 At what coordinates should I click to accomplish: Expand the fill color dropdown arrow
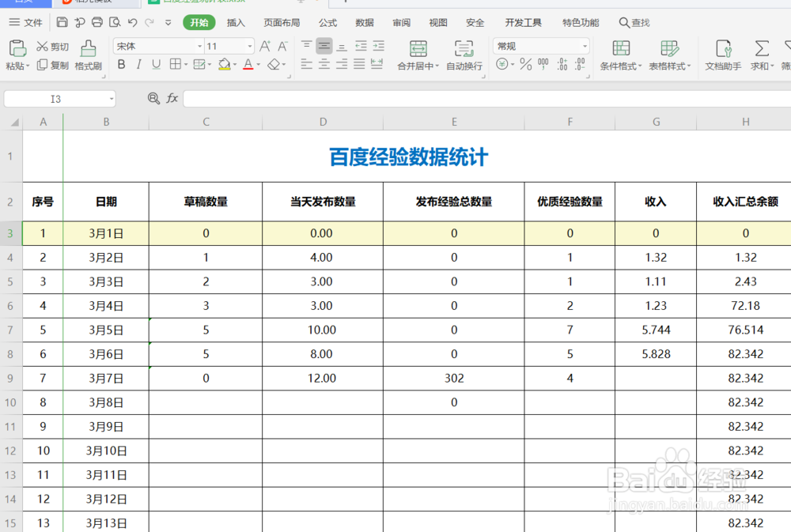235,65
